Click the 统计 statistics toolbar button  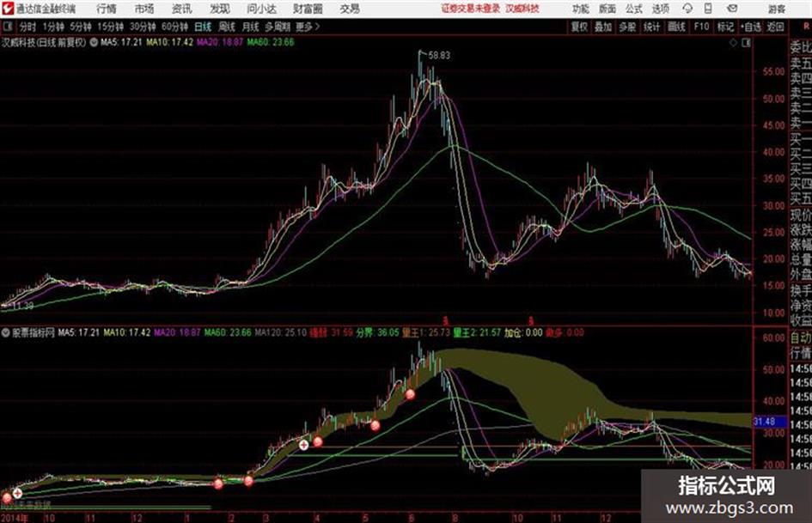pos(652,27)
